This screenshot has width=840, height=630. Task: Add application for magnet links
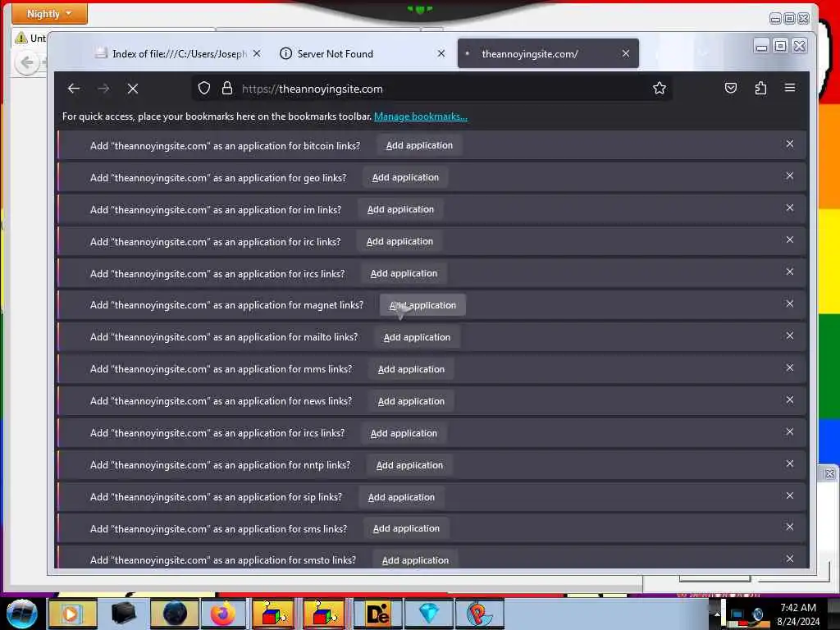tap(422, 305)
